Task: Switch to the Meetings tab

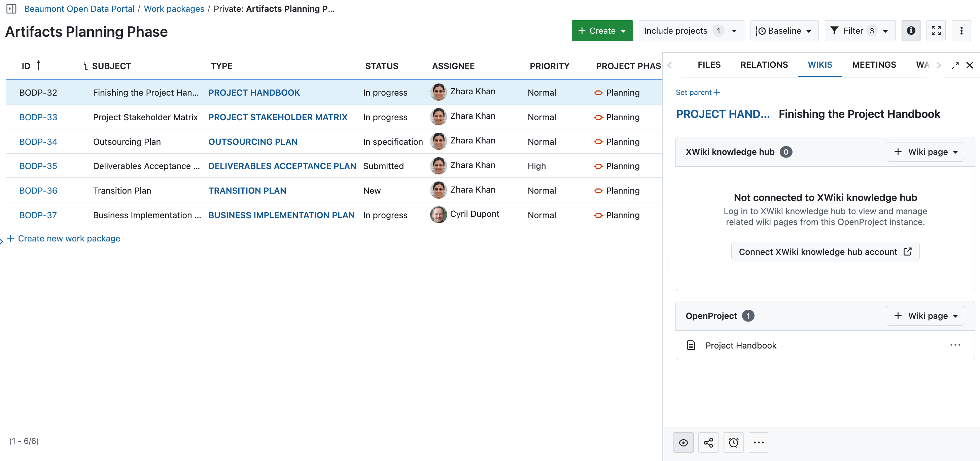Action: point(874,65)
